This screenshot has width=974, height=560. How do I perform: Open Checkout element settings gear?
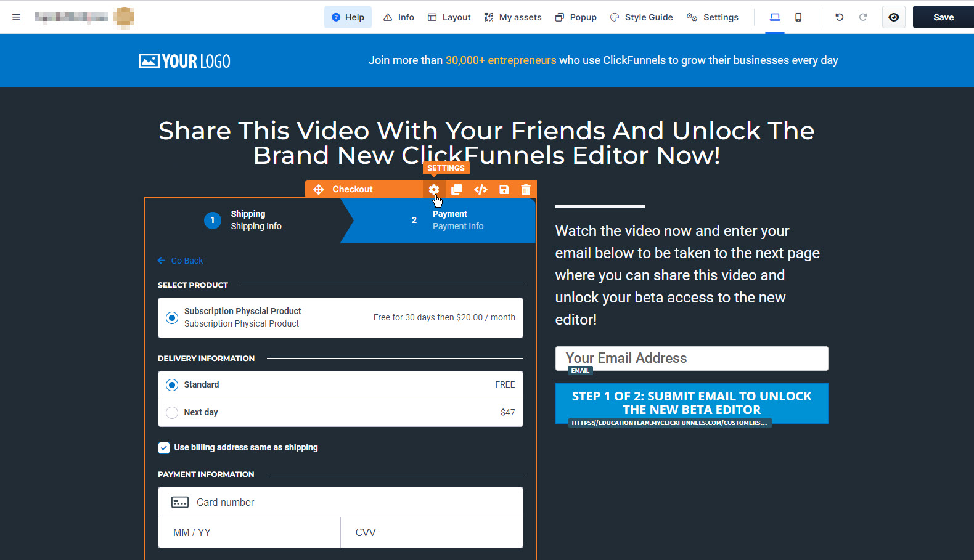(434, 189)
